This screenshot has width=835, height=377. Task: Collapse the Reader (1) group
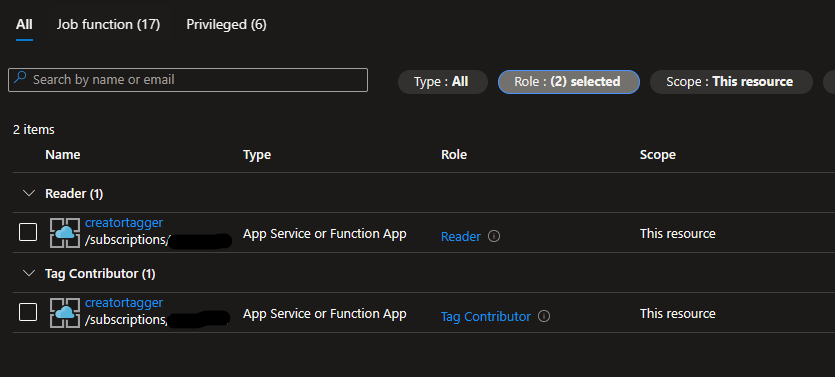click(x=29, y=193)
